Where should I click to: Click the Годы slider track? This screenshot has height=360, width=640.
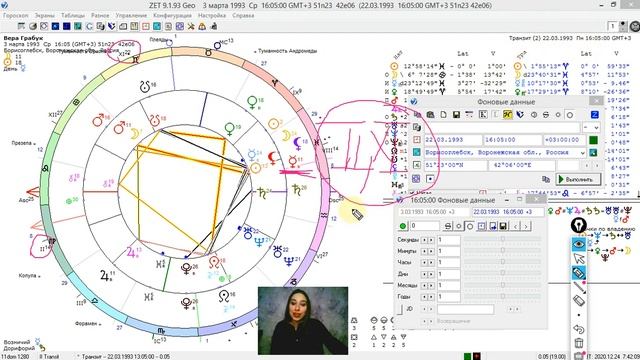(x=502, y=296)
